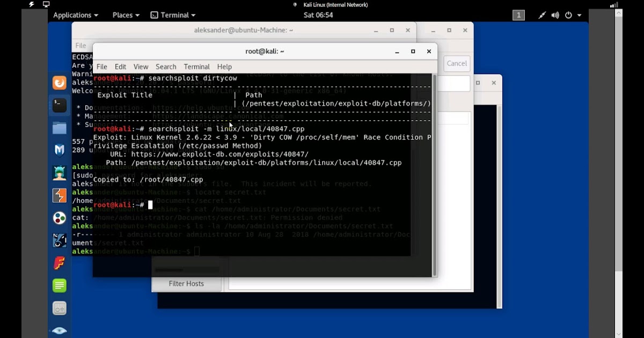Click 'Path: /pentest/exploitation/...40847.cpp' line
644x338 pixels.
click(254, 163)
